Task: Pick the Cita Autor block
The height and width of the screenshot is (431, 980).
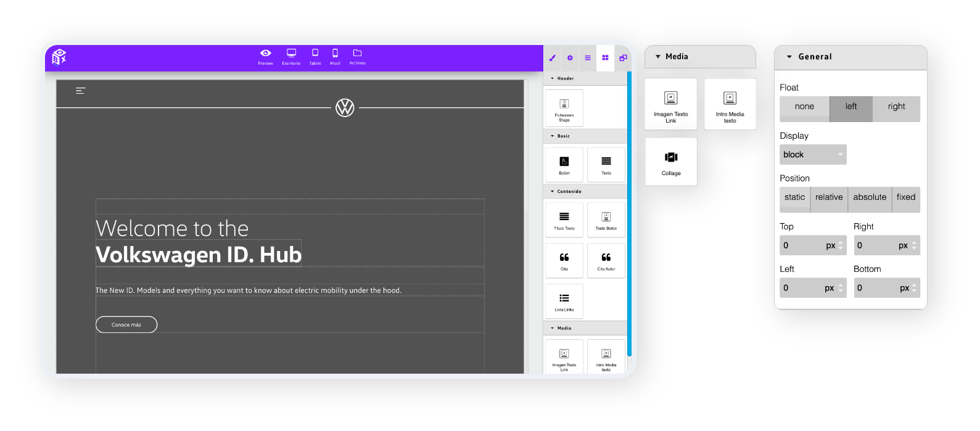Action: click(606, 261)
